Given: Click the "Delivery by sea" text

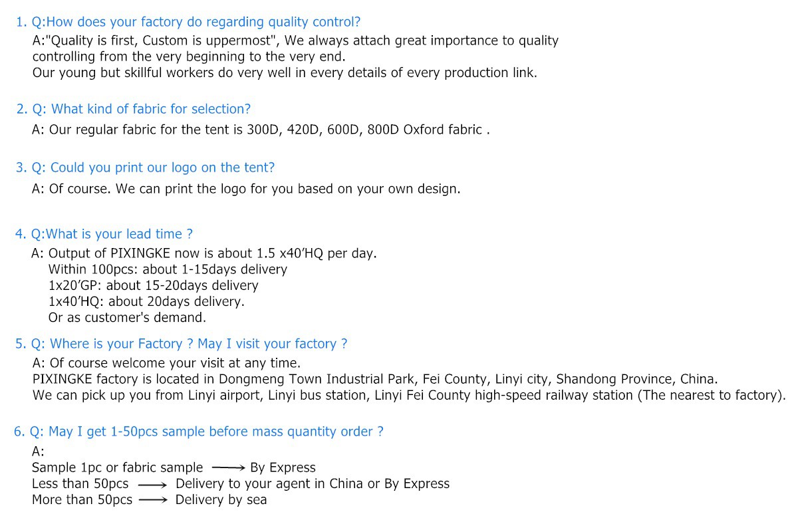Looking at the screenshot, I should 221,500.
